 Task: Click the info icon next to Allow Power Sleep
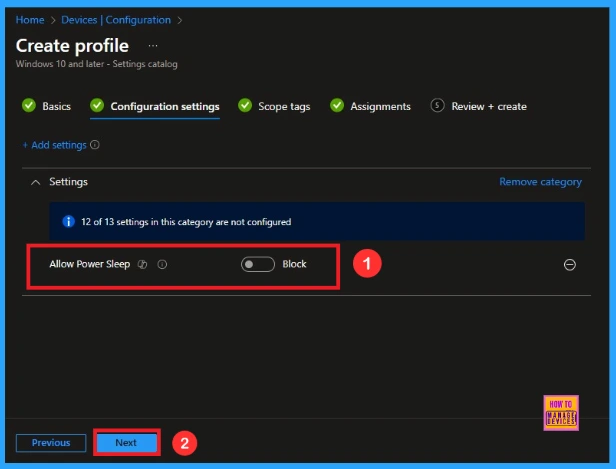click(162, 264)
